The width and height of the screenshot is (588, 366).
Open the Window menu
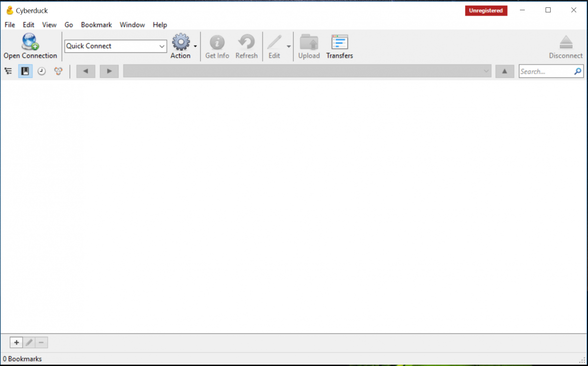click(132, 24)
